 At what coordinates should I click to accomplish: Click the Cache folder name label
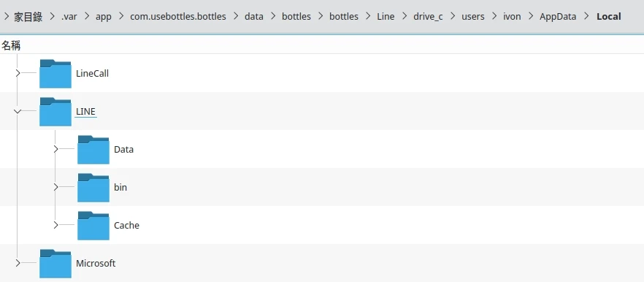[x=126, y=226]
